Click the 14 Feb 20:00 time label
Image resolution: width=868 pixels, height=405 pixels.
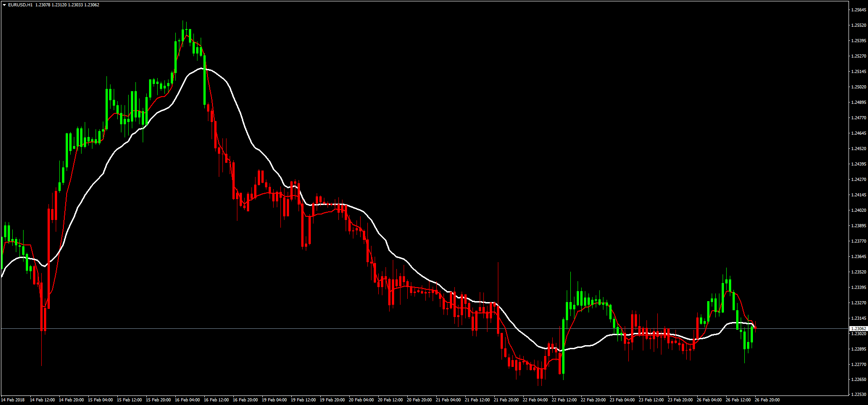point(71,400)
